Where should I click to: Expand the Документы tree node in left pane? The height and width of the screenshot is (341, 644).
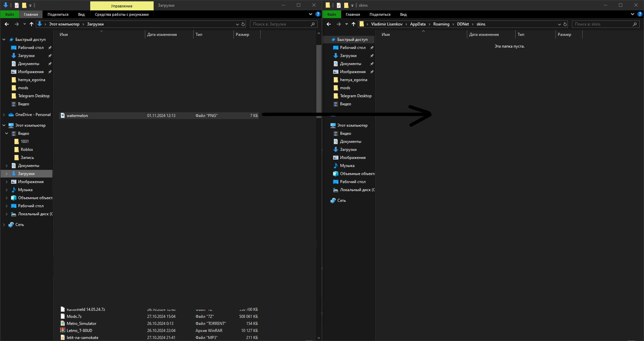click(6, 166)
